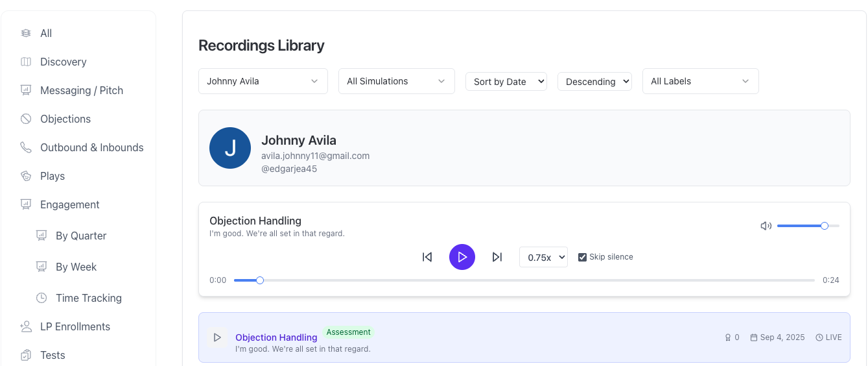Image resolution: width=868 pixels, height=366 pixels.
Task: Click the calendar icon beside Sep 4, 2025
Action: pos(754,337)
